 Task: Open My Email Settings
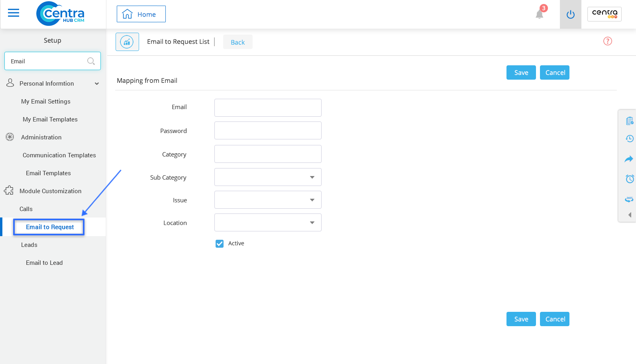[46, 102]
